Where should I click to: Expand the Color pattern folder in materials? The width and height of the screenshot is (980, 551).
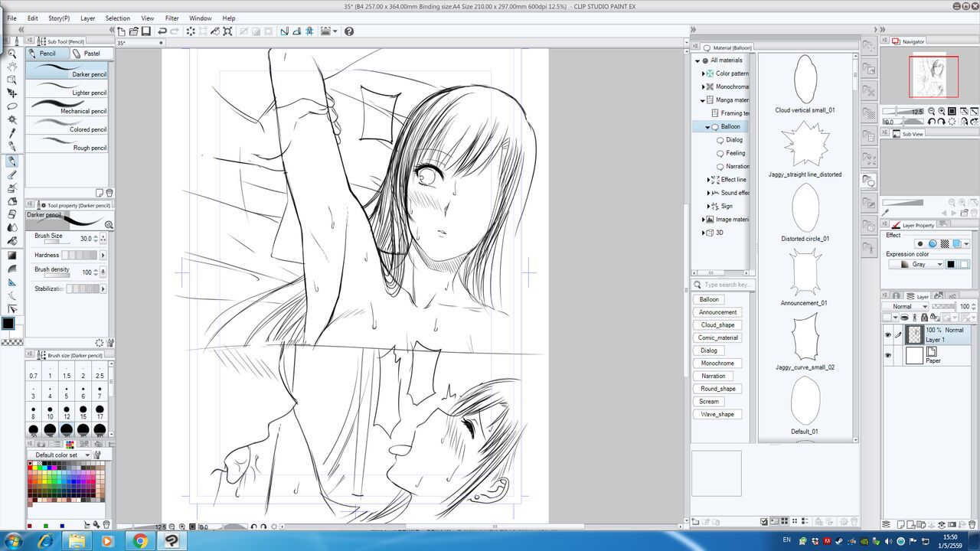(x=703, y=74)
